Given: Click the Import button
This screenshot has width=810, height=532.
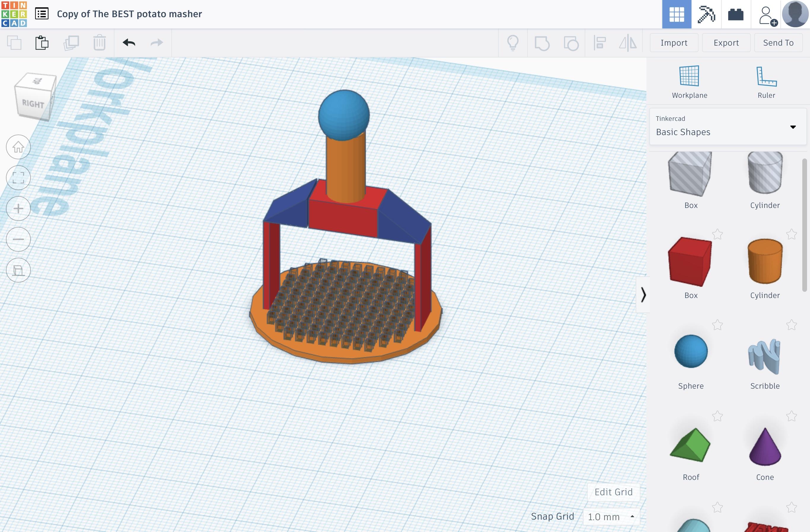Looking at the screenshot, I should tap(674, 43).
